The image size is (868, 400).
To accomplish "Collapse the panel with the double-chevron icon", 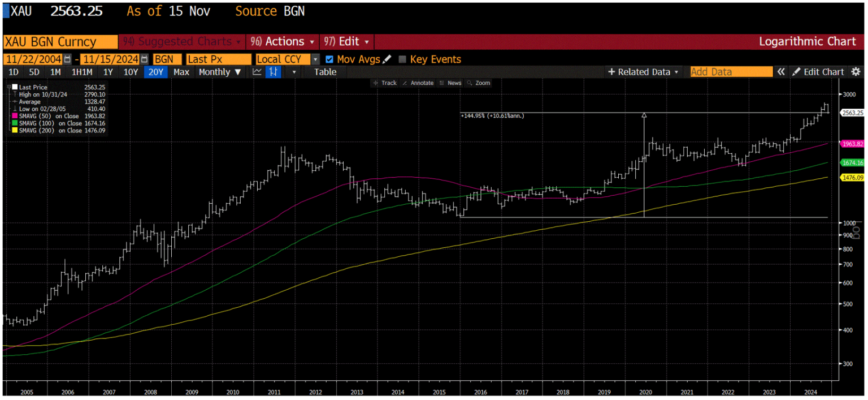I will (781, 72).
